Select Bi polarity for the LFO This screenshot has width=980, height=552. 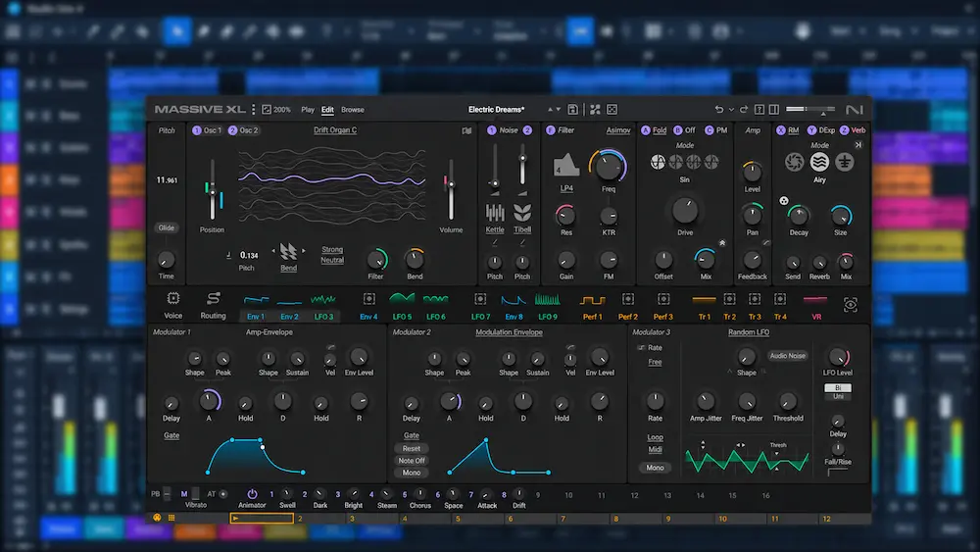(838, 387)
